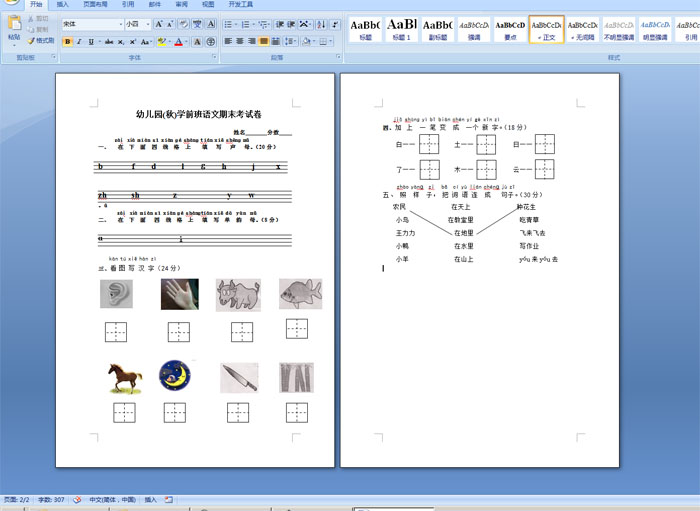Open the font name box showing 宋体
Screen dimensions: 700x511
(92, 24)
